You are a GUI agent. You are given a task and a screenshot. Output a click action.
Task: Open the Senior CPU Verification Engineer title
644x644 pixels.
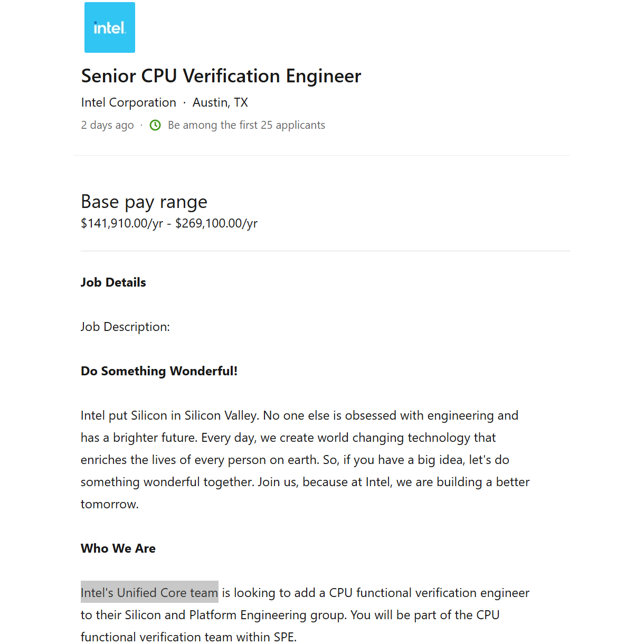[x=221, y=76]
